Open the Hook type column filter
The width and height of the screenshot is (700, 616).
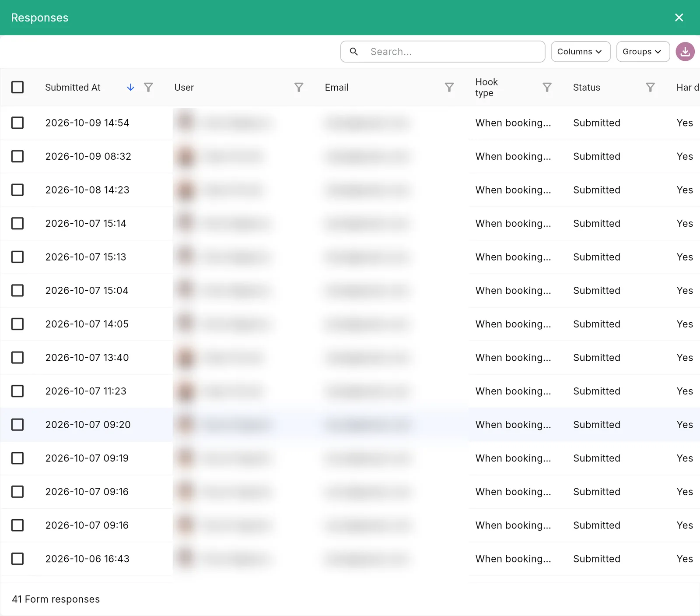coord(547,88)
